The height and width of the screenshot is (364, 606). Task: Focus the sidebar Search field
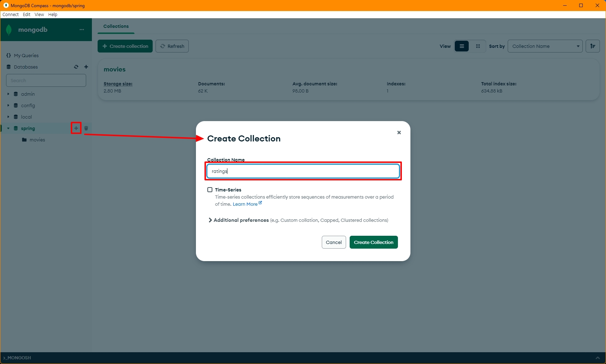coord(46,80)
